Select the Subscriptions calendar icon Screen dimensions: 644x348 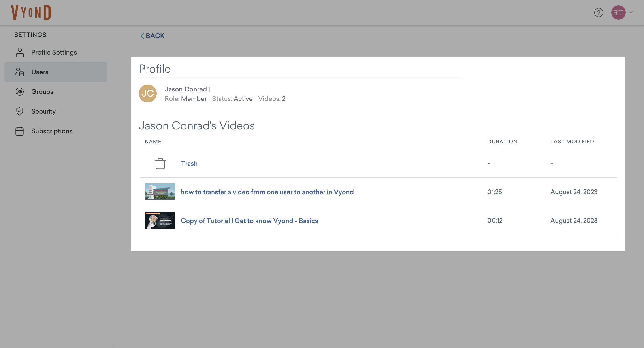pyautogui.click(x=20, y=131)
